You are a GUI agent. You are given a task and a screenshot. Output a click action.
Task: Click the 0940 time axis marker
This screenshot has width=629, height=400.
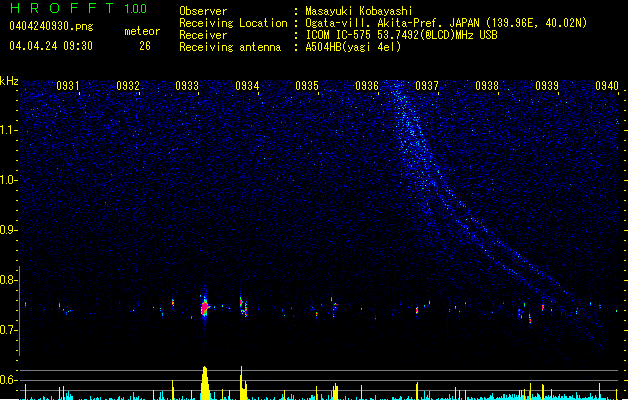(607, 86)
